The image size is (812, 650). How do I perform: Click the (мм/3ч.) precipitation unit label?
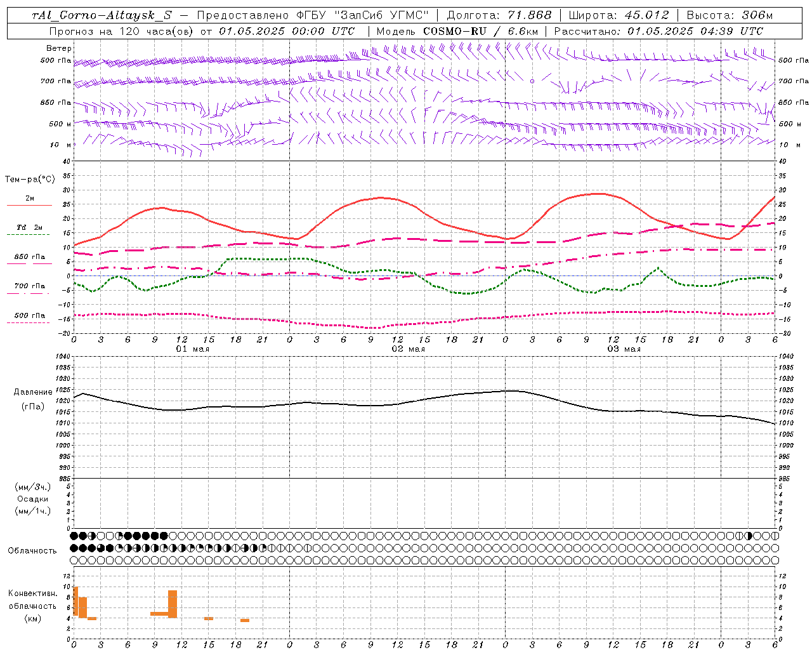click(x=33, y=487)
